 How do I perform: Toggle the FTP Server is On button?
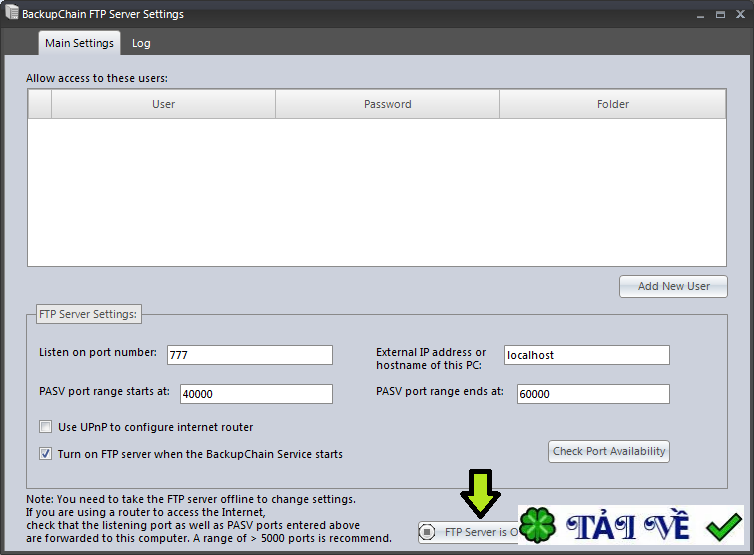pos(469,532)
